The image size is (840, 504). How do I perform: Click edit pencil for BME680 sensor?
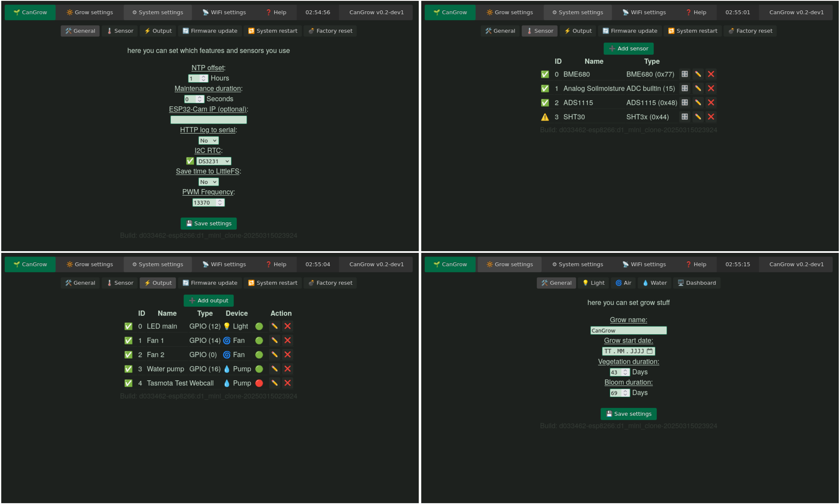coord(698,74)
